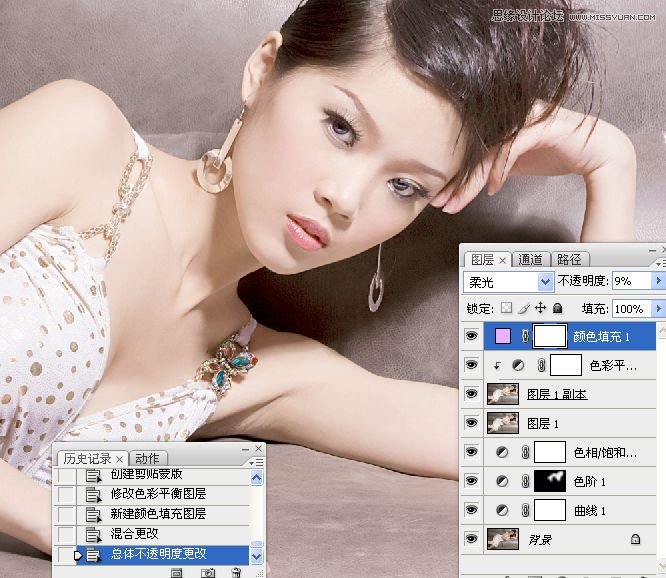Click the pink color swatch of 颜色填充 1
Image resolution: width=666 pixels, height=578 pixels.
(x=502, y=336)
